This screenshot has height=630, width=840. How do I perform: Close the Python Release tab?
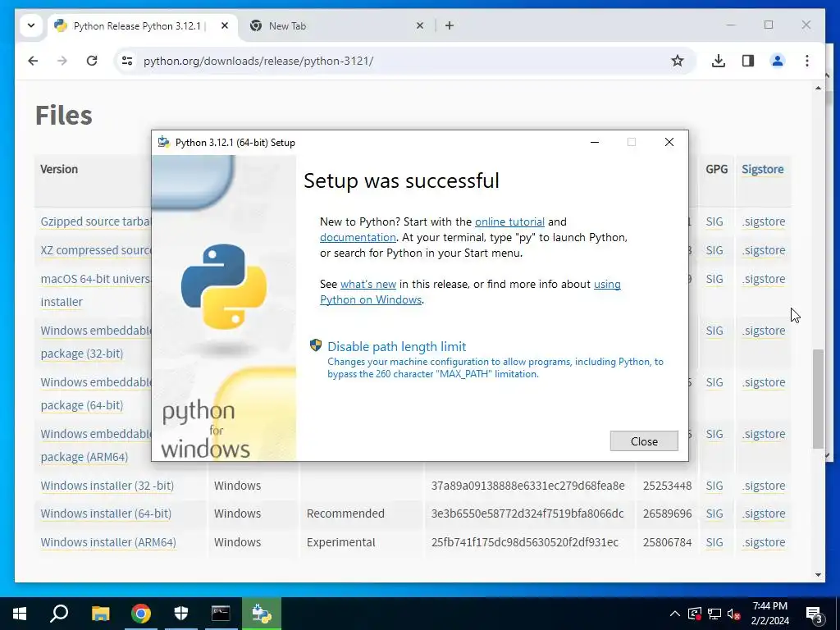pyautogui.click(x=225, y=25)
